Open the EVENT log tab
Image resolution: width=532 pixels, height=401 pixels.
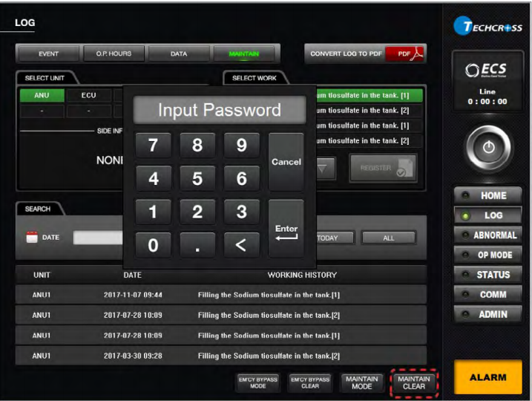[x=48, y=53]
